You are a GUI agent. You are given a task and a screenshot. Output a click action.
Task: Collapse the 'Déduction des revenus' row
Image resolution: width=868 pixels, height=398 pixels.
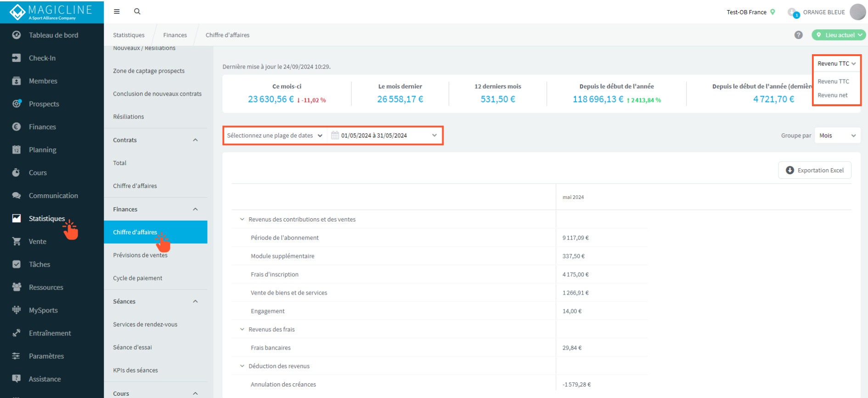242,366
